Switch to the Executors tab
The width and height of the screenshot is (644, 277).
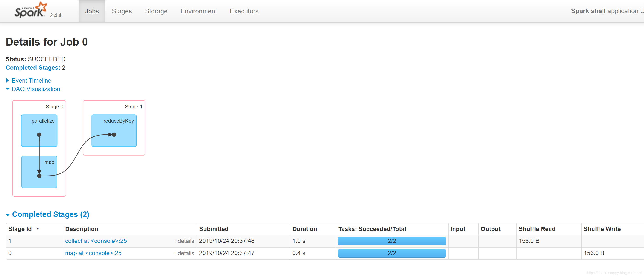(x=244, y=11)
